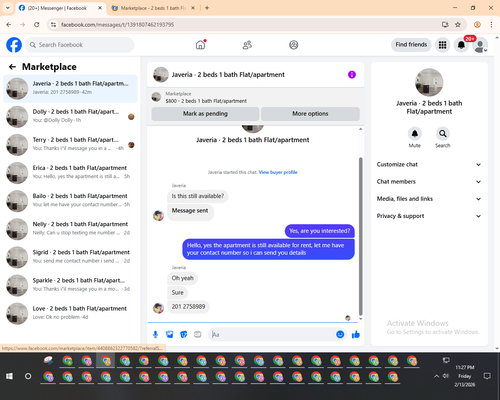This screenshot has width=500, height=400.
Task: Open Sigrid conversation in the list
Action: (x=70, y=257)
